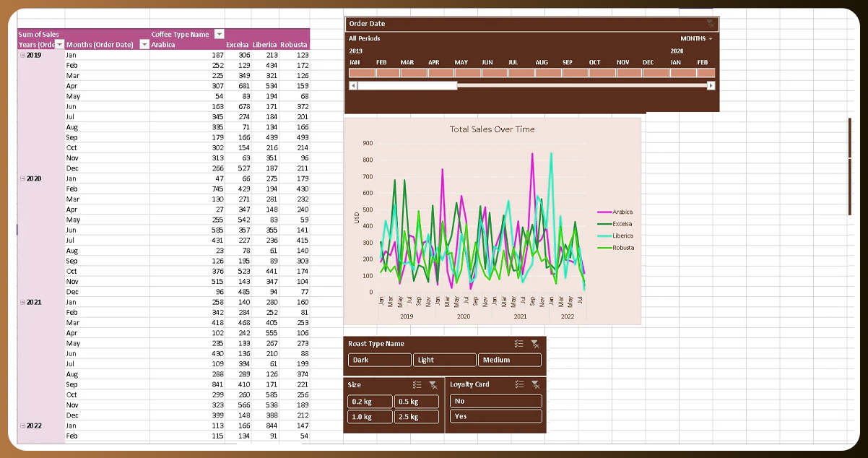The width and height of the screenshot is (868, 458).
Task: Collapse the 2021 year group
Action: (22, 302)
